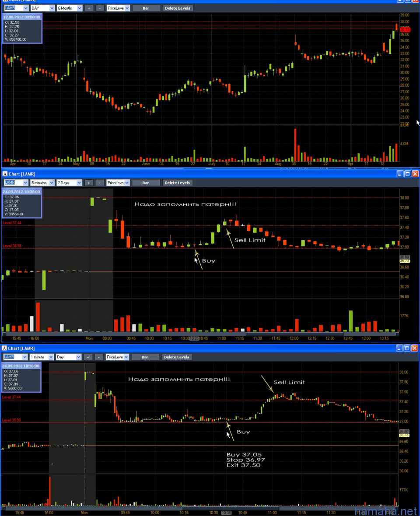Viewport: 420px width, 516px height.
Task: Click the 'H: 32.75' high value on the daily chart
Action: tap(12, 27)
